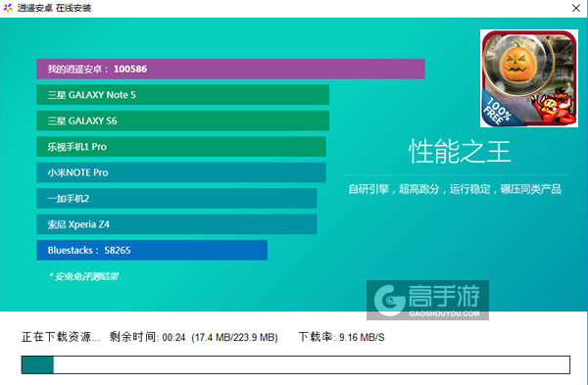The height and width of the screenshot is (385, 588).
Task: Click the 正在下载资源 status text
Action: 61,337
